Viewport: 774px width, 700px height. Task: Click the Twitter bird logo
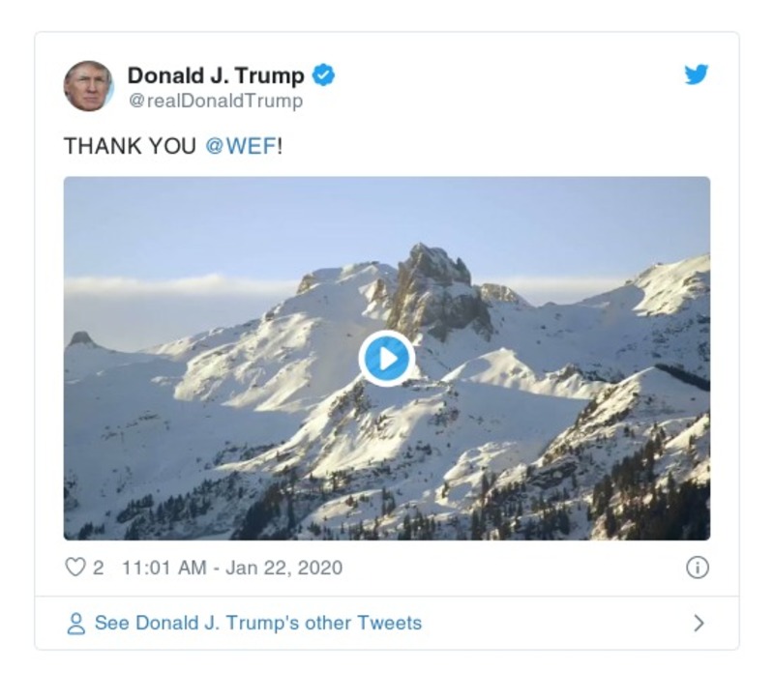coord(699,75)
